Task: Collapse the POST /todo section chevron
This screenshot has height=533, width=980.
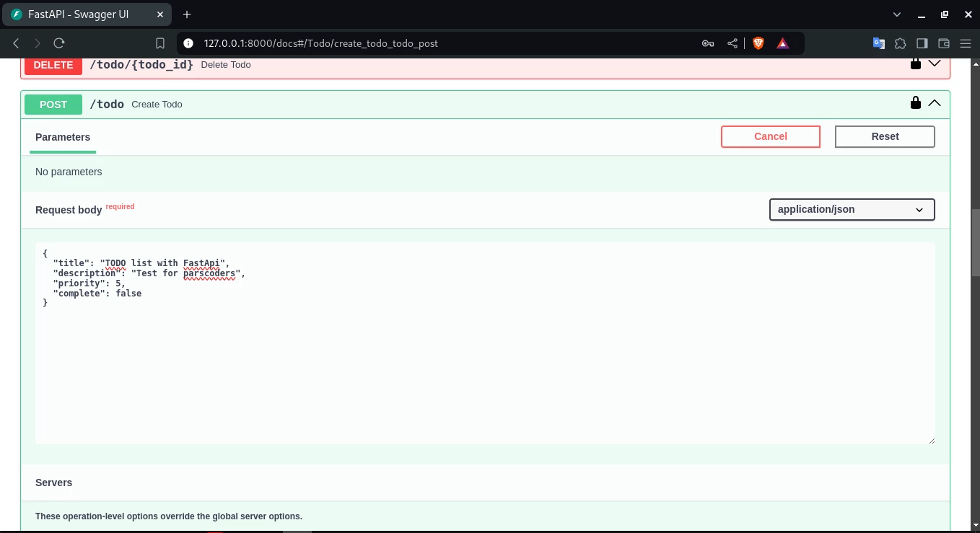Action: 935,103
